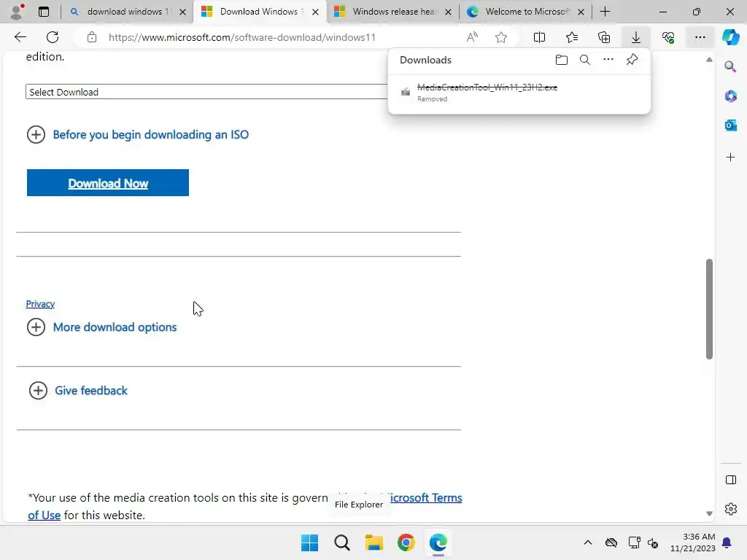The height and width of the screenshot is (560, 747).
Task: Open sidebar Search tool
Action: coord(730,66)
